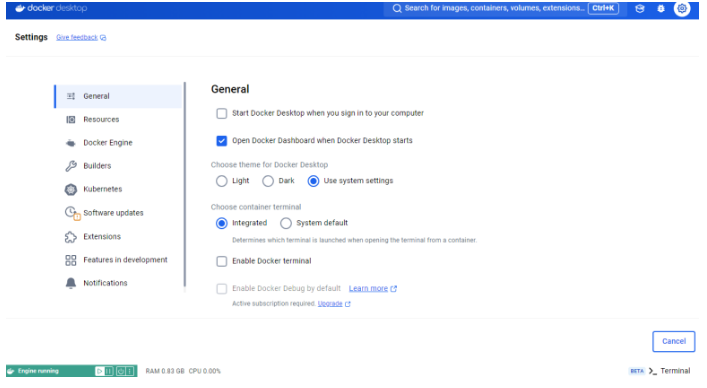The width and height of the screenshot is (707, 388).
Task: Click the Settings page title
Action: (31, 37)
